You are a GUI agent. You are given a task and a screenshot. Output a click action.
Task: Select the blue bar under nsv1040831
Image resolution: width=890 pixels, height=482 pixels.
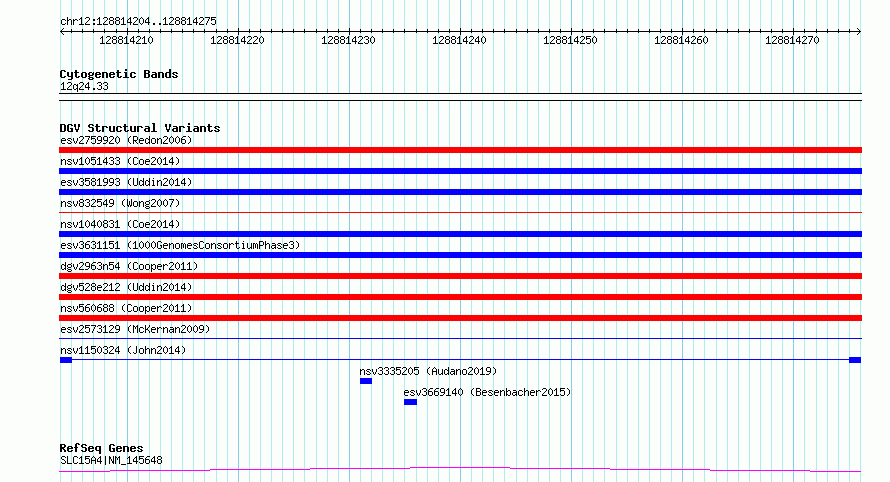pyautogui.click(x=460, y=234)
